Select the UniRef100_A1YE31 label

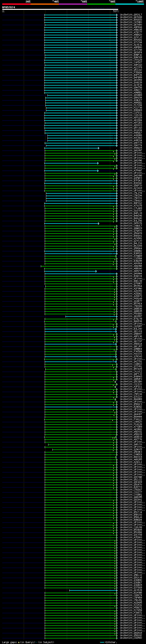[x=131, y=45]
